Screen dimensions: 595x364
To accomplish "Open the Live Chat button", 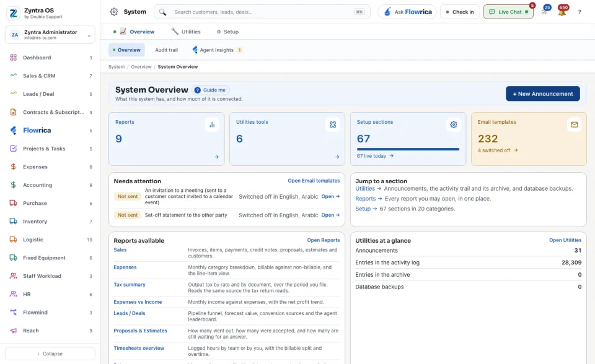I will pos(508,12).
